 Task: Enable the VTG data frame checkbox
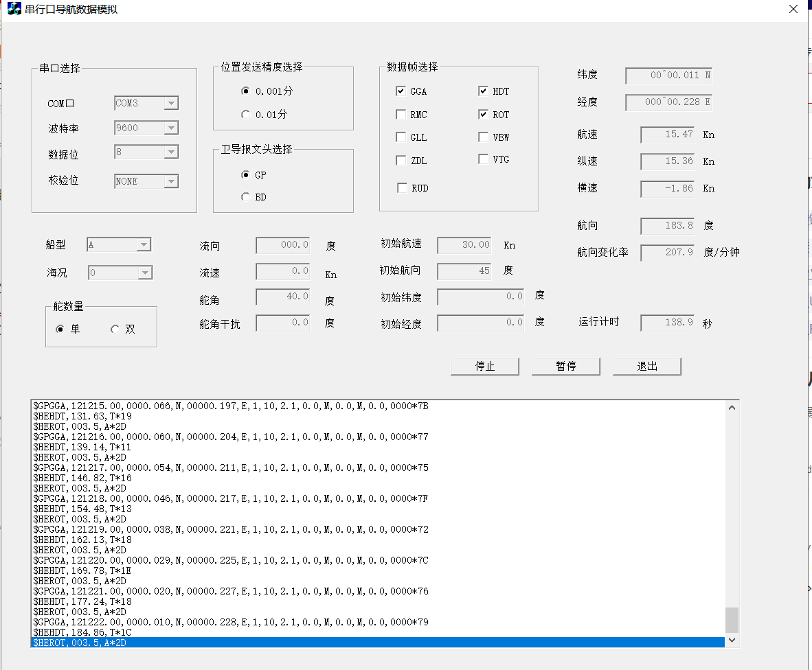coord(483,160)
